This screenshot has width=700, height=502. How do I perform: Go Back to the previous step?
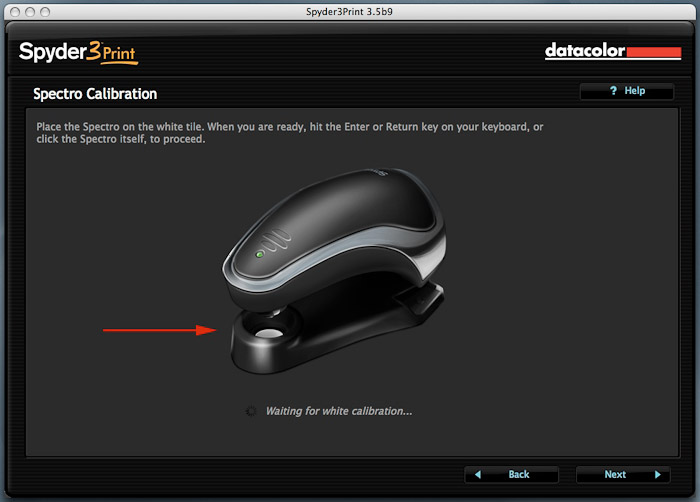point(511,474)
